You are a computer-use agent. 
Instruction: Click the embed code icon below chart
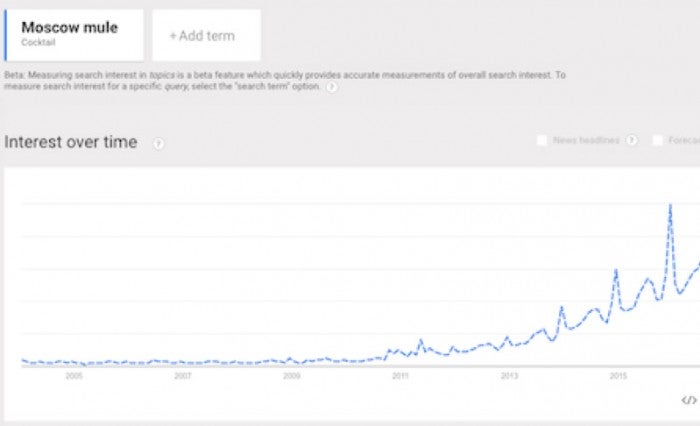688,400
